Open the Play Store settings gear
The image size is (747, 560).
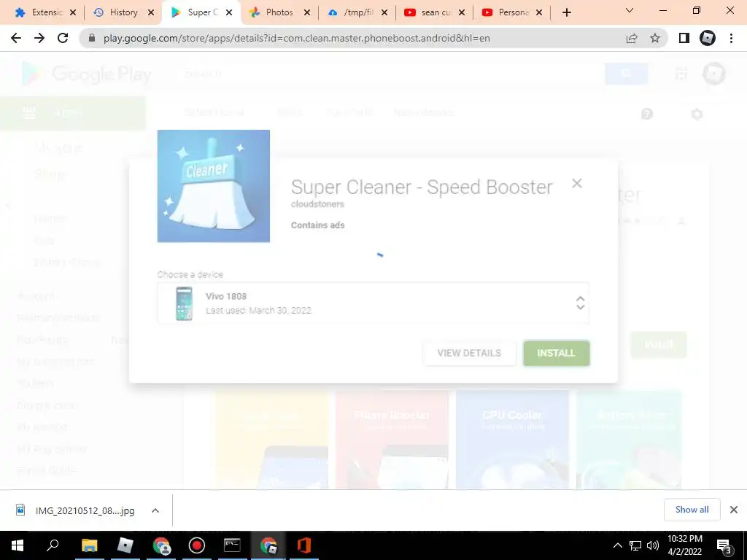(x=697, y=114)
